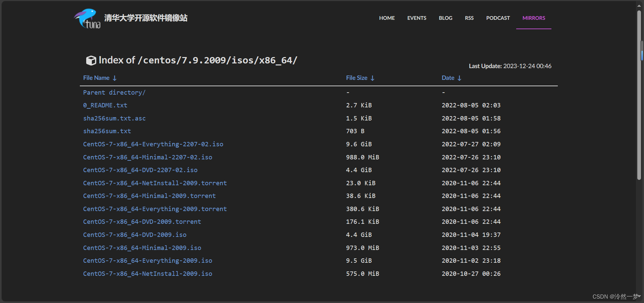Open the sha256sum.txt file link
Image resolution: width=644 pixels, height=303 pixels.
107,131
